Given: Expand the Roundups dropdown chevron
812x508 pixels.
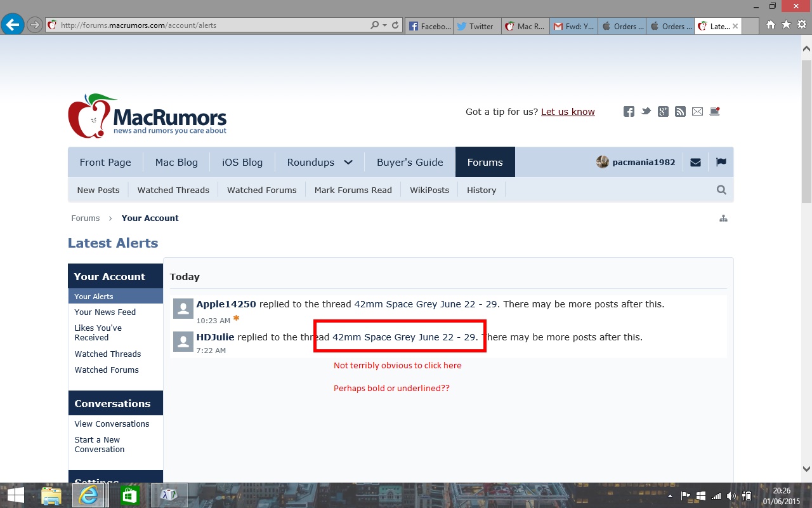Looking at the screenshot, I should tap(348, 163).
